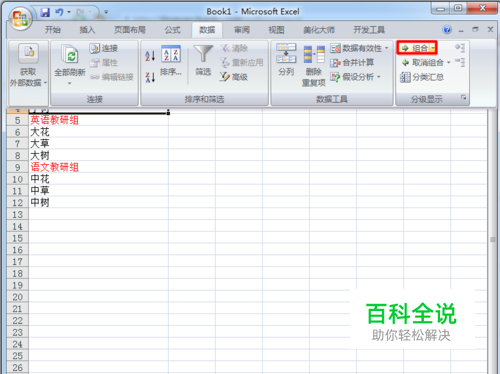Restore the workbook window inside Excel
This screenshot has width=500, height=374.
476,30
